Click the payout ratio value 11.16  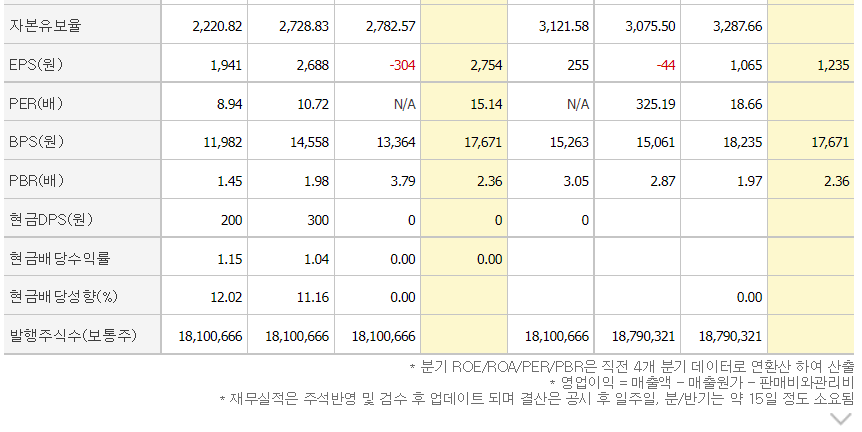click(x=313, y=297)
